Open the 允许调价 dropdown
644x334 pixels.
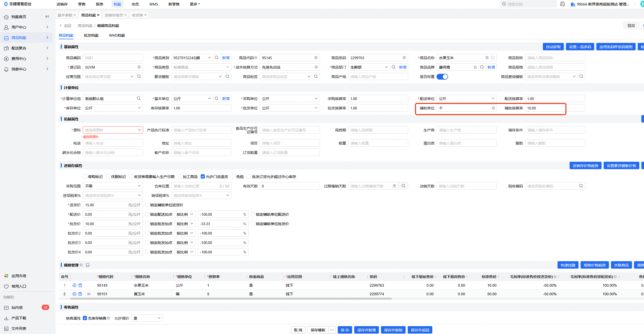[x=147, y=318]
